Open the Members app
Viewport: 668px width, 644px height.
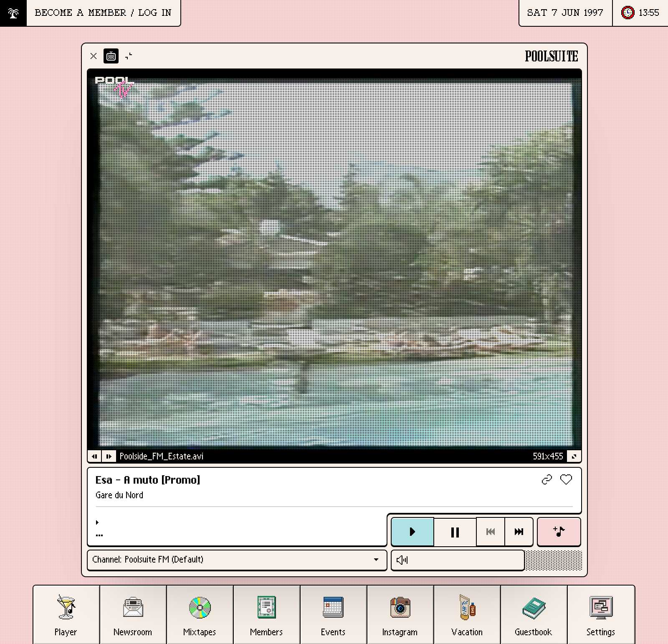click(266, 614)
